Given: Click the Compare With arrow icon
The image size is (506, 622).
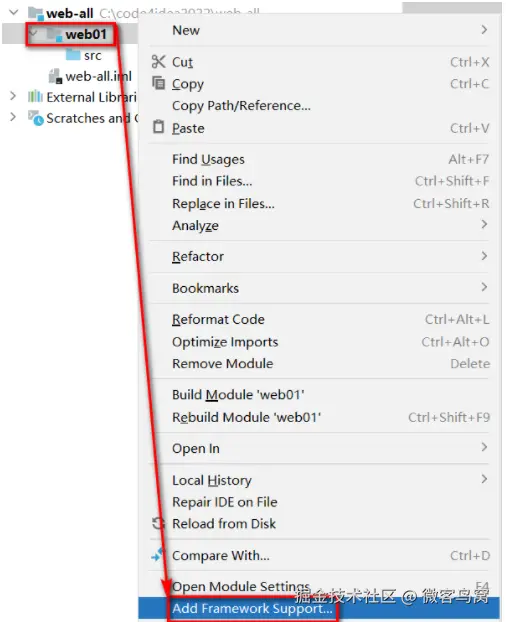Looking at the screenshot, I should click(157, 555).
